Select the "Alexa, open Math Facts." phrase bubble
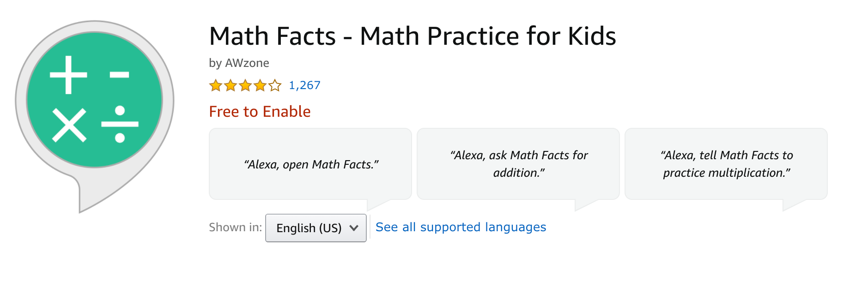Screen dimensions: 868x306 pyautogui.click(x=310, y=164)
